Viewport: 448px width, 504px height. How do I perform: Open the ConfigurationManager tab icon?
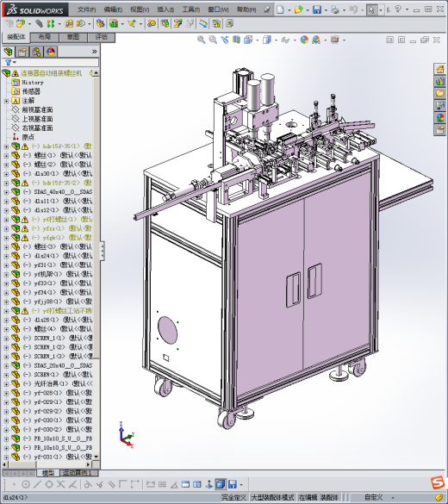(x=37, y=52)
